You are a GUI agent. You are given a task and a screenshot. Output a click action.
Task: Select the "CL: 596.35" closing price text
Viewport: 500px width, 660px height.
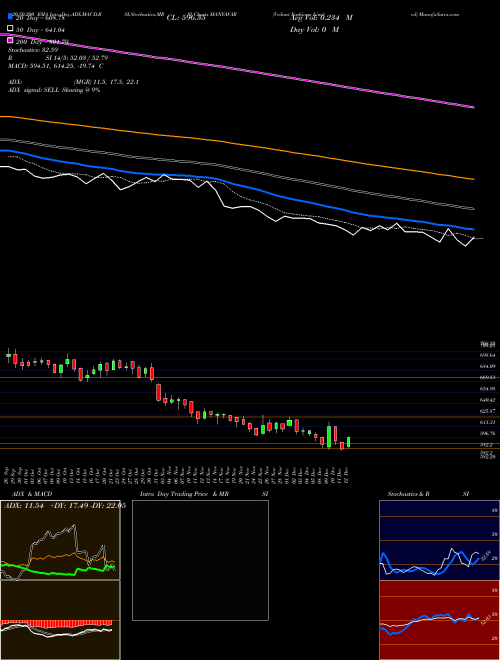coord(186,18)
